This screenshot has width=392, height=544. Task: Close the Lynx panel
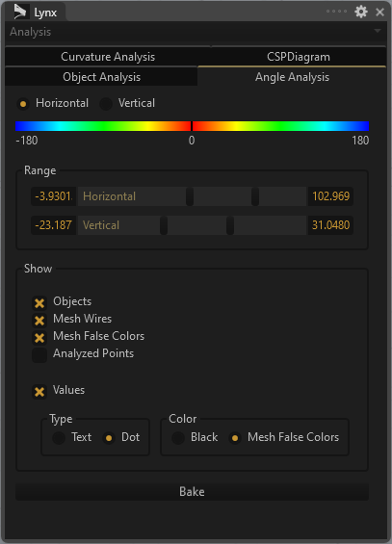pos(379,13)
